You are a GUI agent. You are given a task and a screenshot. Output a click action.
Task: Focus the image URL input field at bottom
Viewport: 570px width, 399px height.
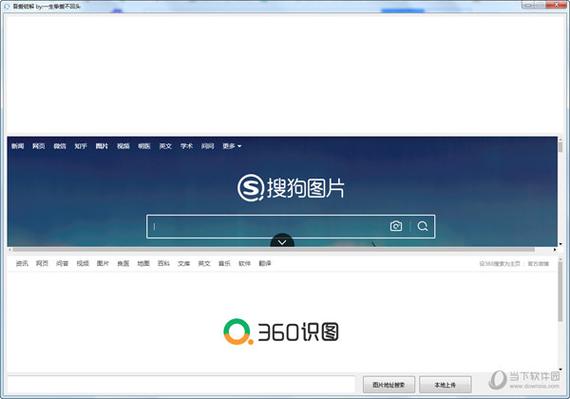[181, 384]
